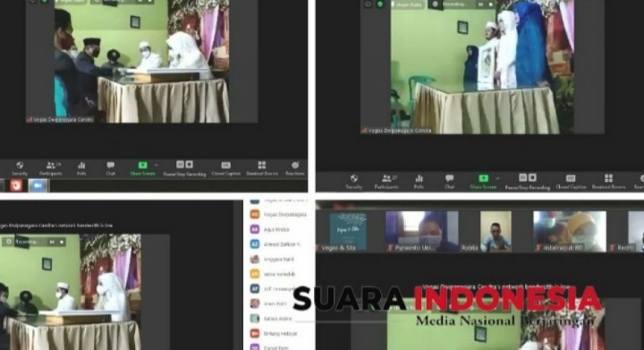Stop the recording in the top-left Zoom toolbar
The width and height of the screenshot is (644, 350).
coord(189,165)
